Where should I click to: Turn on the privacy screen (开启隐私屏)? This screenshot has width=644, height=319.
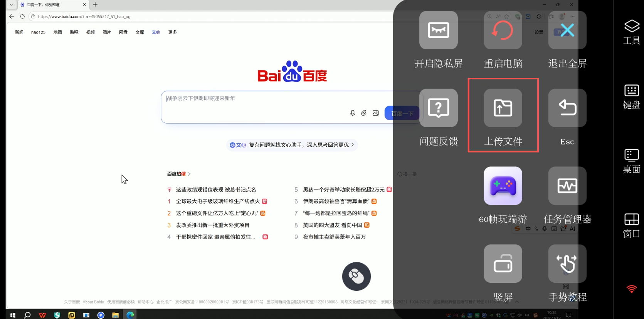coord(439,30)
